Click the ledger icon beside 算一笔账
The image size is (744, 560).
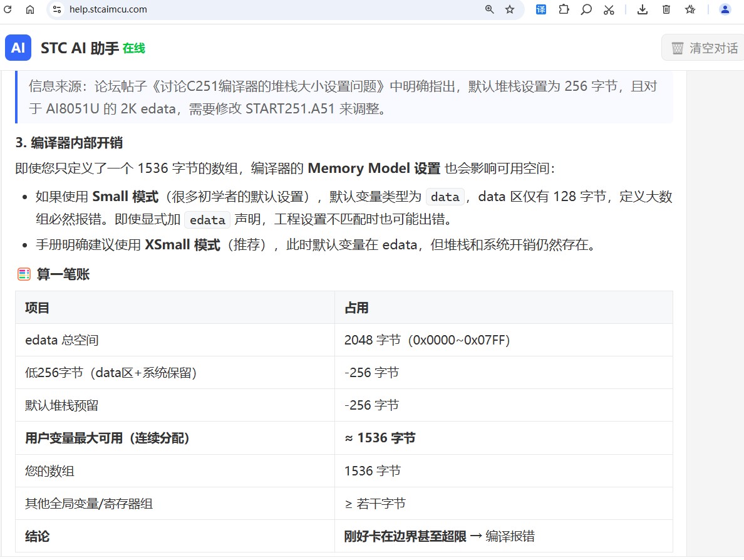pyautogui.click(x=24, y=274)
